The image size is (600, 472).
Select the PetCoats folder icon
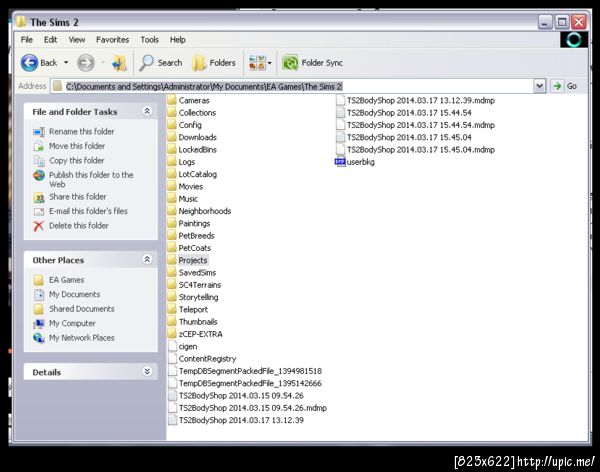coord(172,248)
